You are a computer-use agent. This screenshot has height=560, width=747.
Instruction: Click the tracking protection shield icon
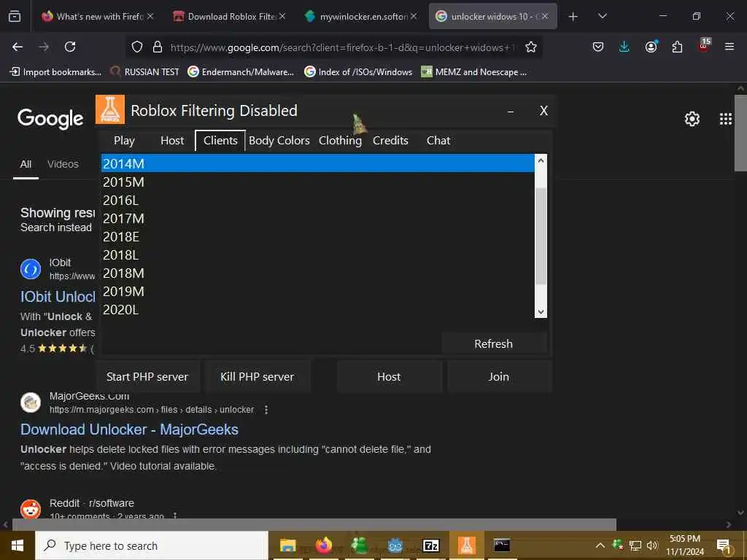pos(137,47)
